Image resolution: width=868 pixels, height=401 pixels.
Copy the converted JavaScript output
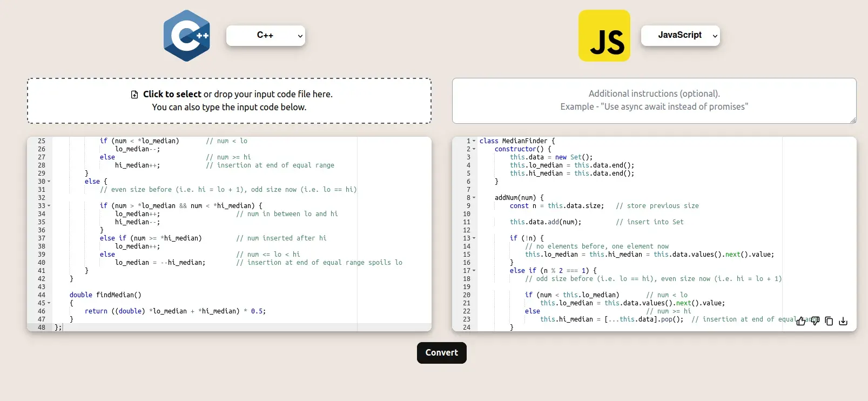coord(829,321)
